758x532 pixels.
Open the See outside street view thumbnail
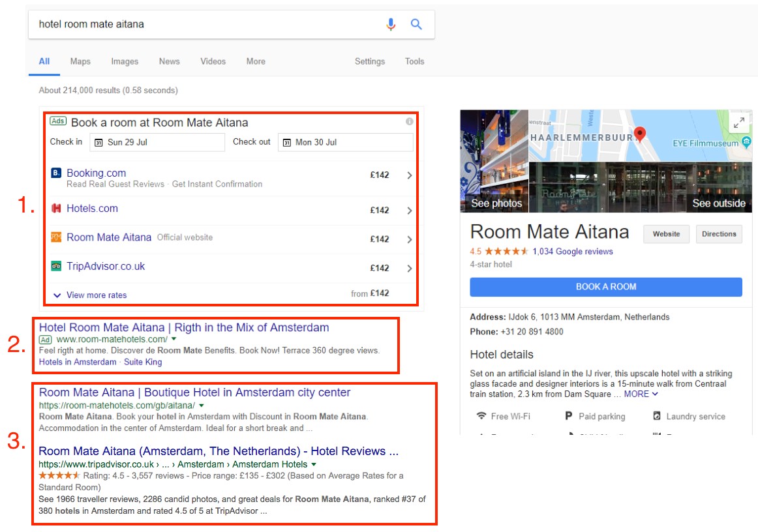point(641,187)
